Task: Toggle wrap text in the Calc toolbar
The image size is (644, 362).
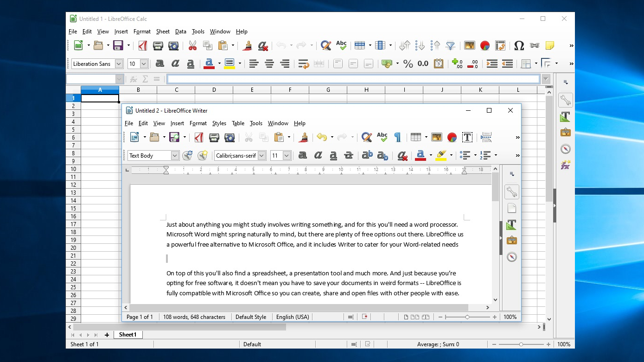Action: pyautogui.click(x=303, y=64)
